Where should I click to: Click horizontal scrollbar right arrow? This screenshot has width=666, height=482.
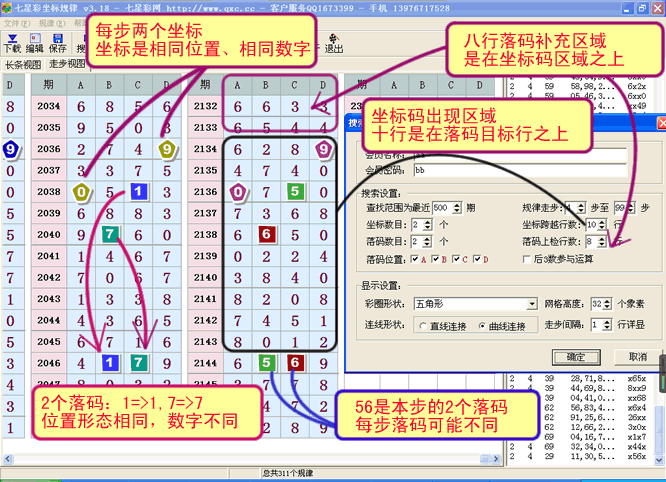497,459
